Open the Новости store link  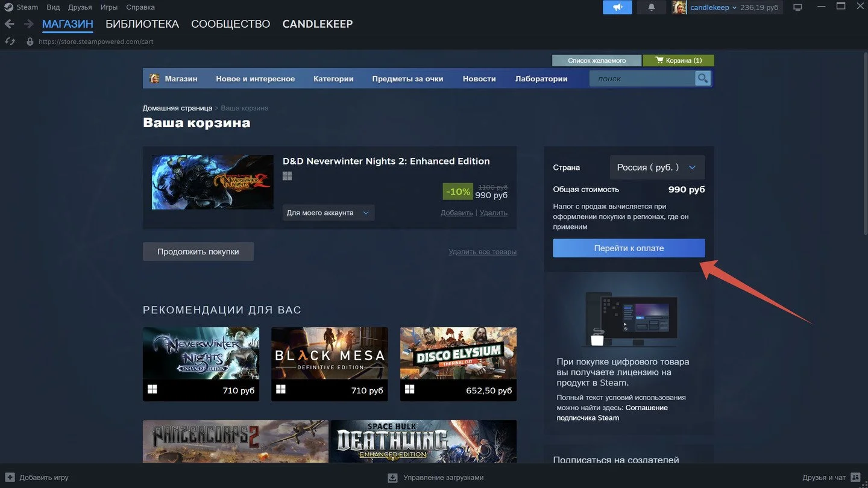(479, 78)
